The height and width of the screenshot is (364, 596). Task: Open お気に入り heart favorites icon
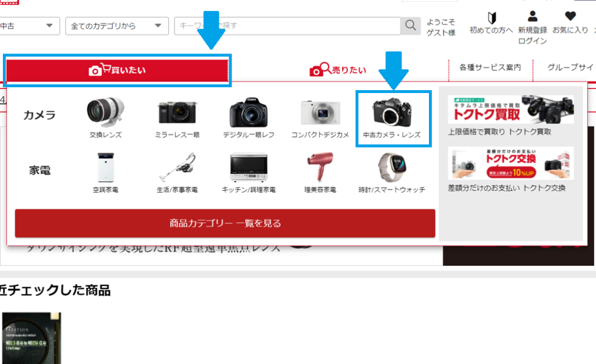click(570, 16)
